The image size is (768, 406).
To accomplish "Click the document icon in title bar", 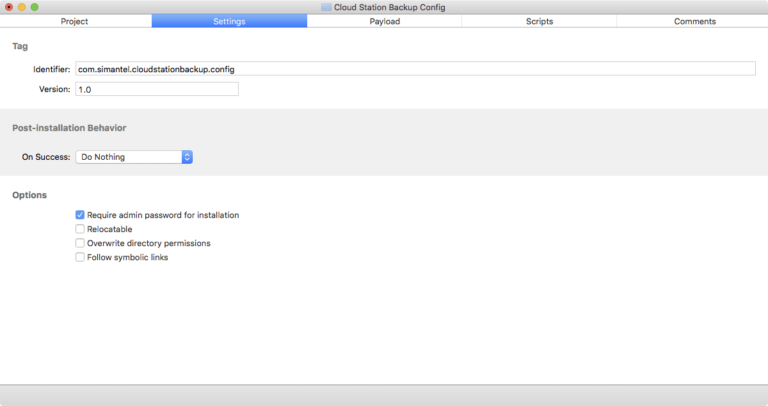I will point(326,7).
